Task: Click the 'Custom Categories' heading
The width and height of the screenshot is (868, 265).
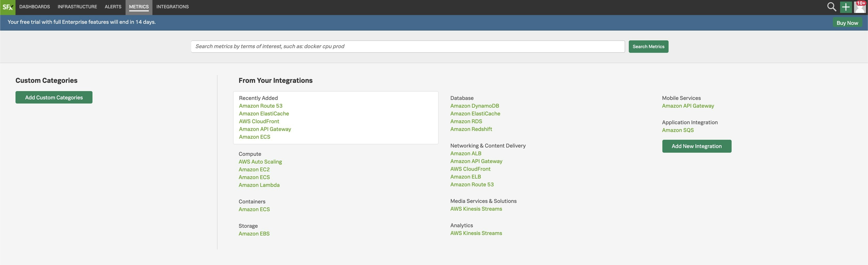Action: [x=47, y=80]
